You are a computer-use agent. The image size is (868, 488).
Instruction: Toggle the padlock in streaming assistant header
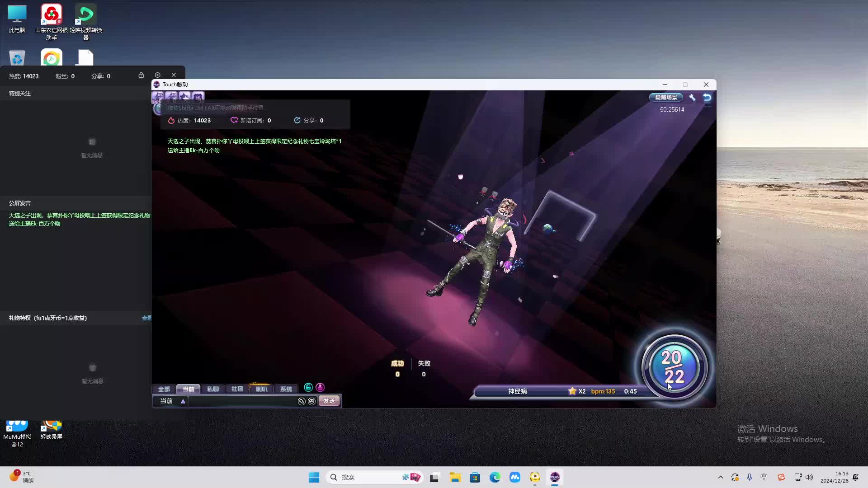coord(141,75)
